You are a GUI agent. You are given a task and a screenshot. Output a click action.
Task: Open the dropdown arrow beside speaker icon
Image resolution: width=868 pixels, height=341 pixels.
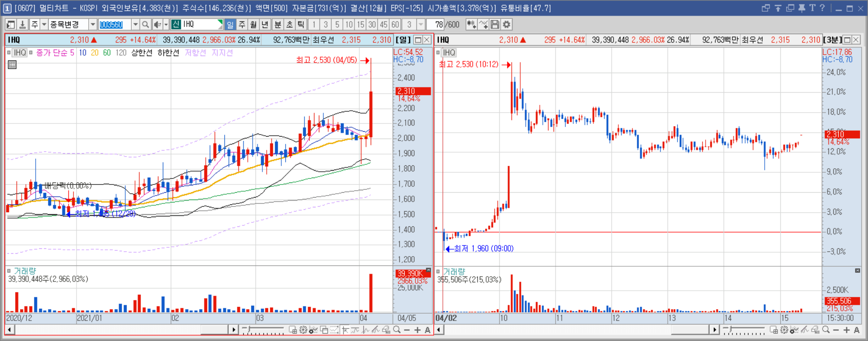point(166,24)
